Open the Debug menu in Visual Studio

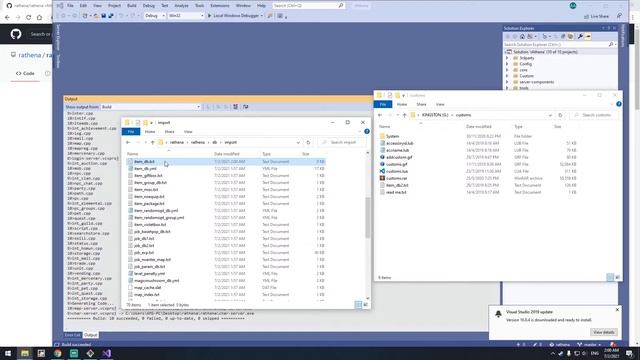click(x=149, y=6)
